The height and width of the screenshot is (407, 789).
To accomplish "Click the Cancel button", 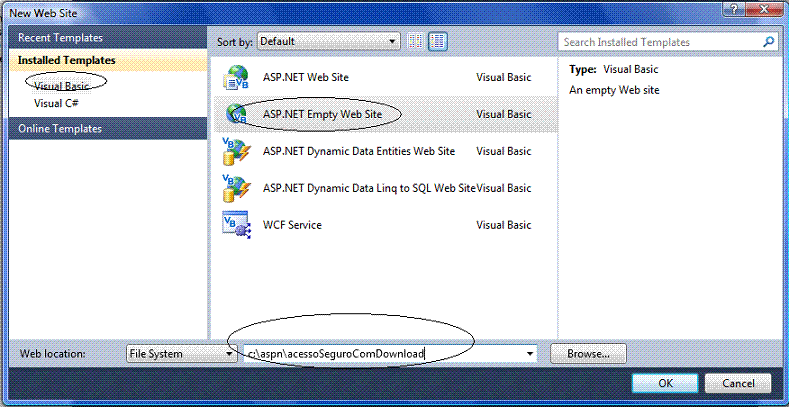I will [x=738, y=383].
